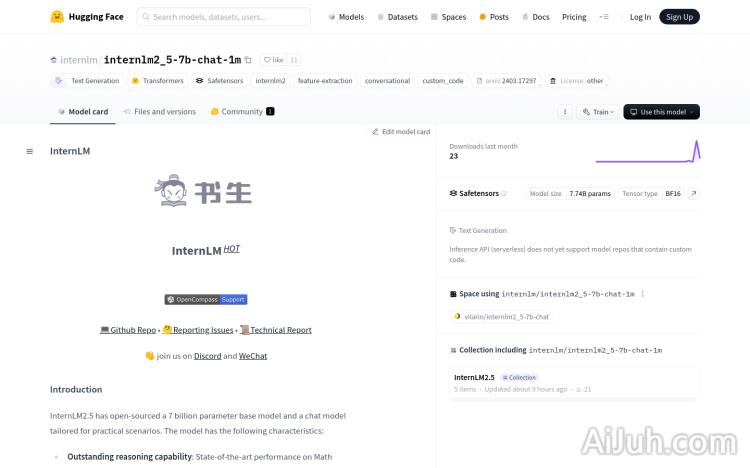750x468 pixels.
Task: Select the License: other tag
Action: 576,81
